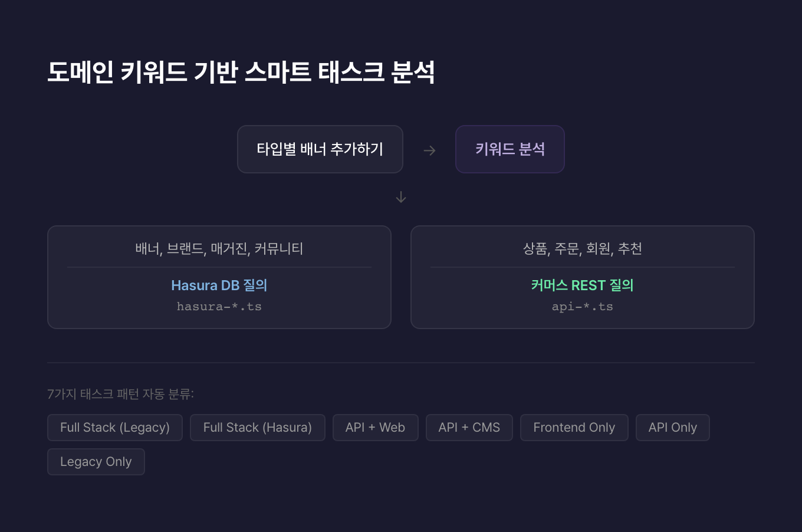Click the '배너, 브랜드, 매거진, 커뮤니티' keywords
The height and width of the screenshot is (532, 802).
(x=219, y=249)
